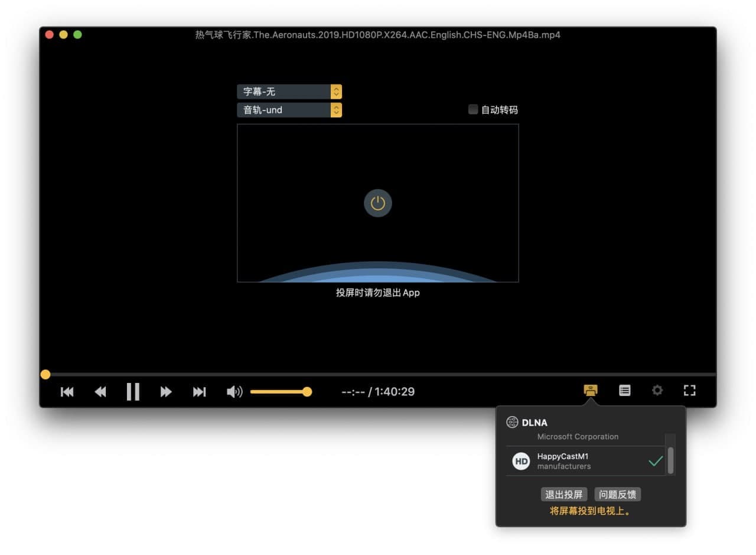The height and width of the screenshot is (555, 756).
Task: Click the power button in preview
Action: [378, 203]
